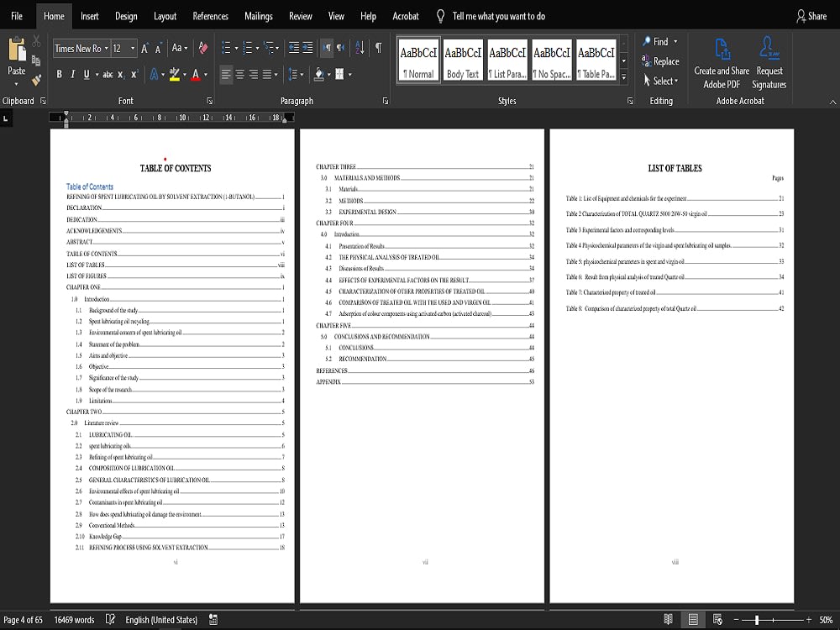Screen dimensions: 840x630
Task: Open Format Painter in the Clipboard group
Action: [x=35, y=78]
